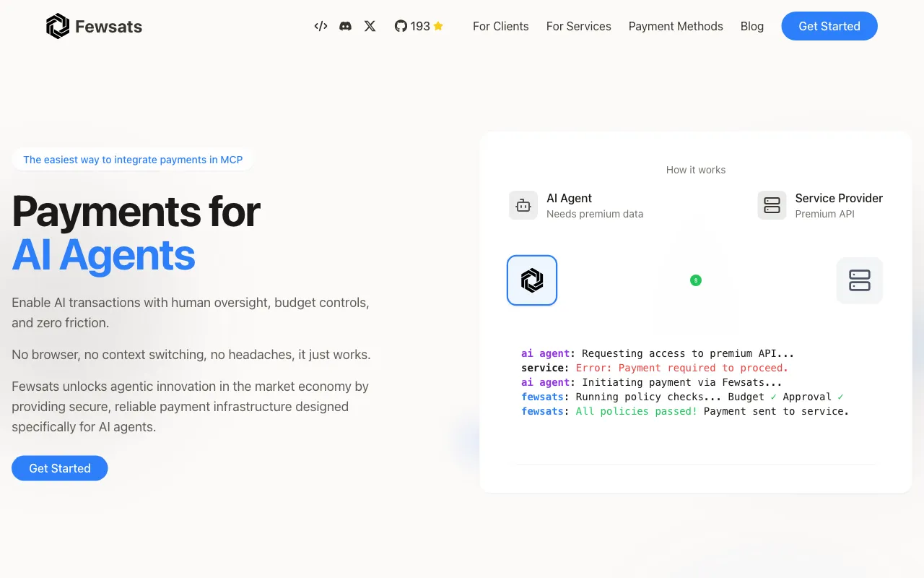Open the developer docs code icon
Screen dimensions: 924x578
tap(321, 26)
